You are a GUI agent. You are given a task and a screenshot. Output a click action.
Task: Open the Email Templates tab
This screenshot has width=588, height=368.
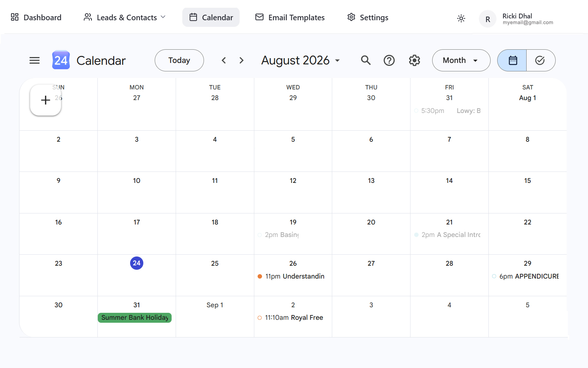pyautogui.click(x=290, y=17)
